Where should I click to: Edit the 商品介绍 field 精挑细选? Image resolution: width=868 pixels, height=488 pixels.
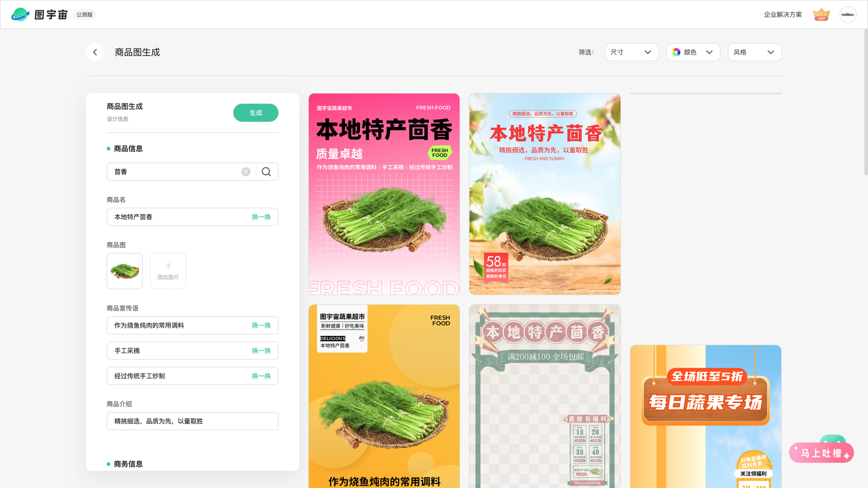pyautogui.click(x=192, y=421)
